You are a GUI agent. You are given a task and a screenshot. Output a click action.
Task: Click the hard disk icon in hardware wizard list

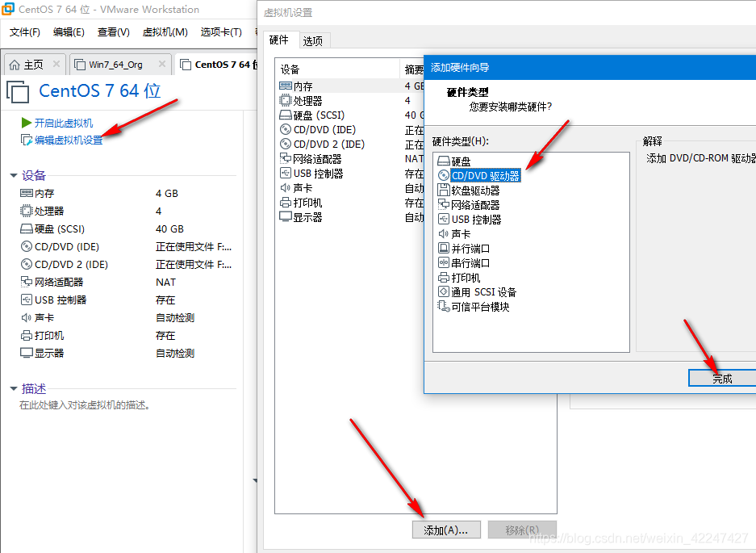444,161
